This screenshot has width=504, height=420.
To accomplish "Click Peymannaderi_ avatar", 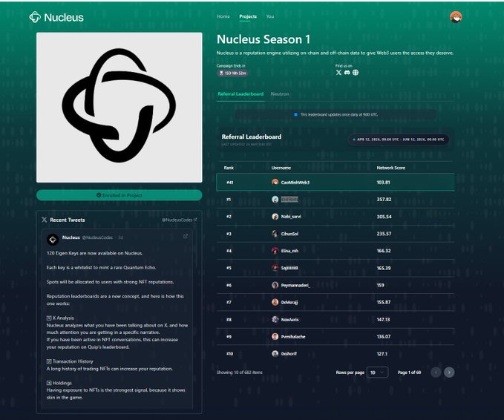I will pos(275,285).
